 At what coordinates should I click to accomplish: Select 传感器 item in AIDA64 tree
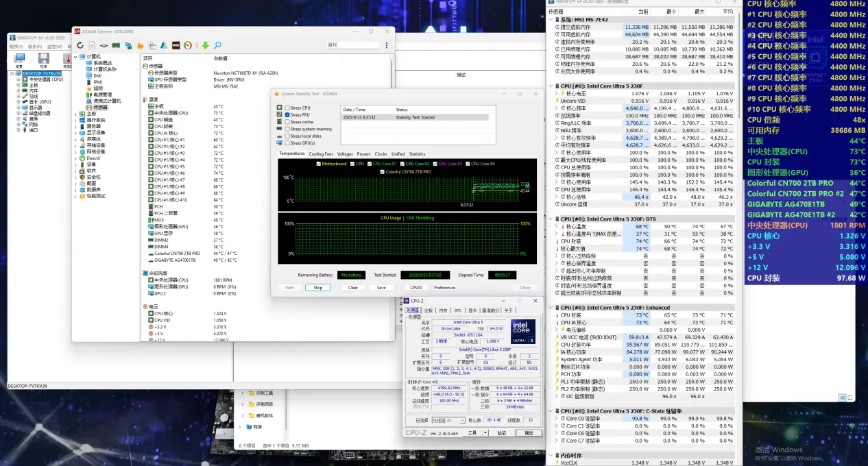(x=100, y=107)
